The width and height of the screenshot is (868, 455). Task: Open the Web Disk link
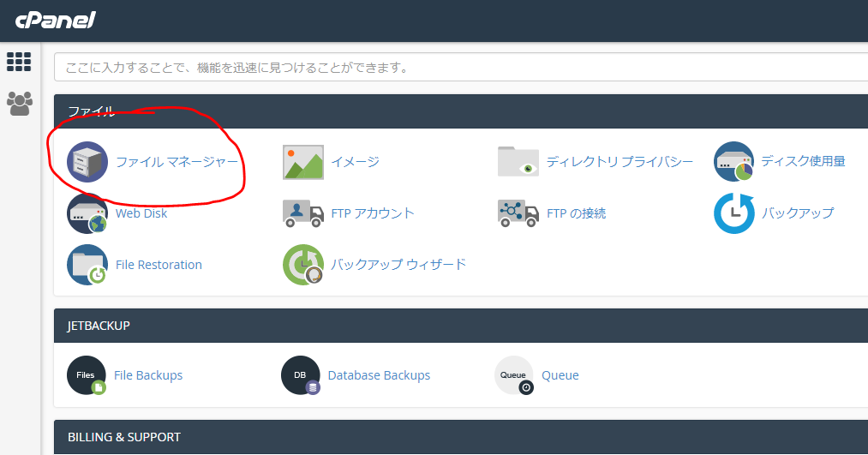click(141, 213)
